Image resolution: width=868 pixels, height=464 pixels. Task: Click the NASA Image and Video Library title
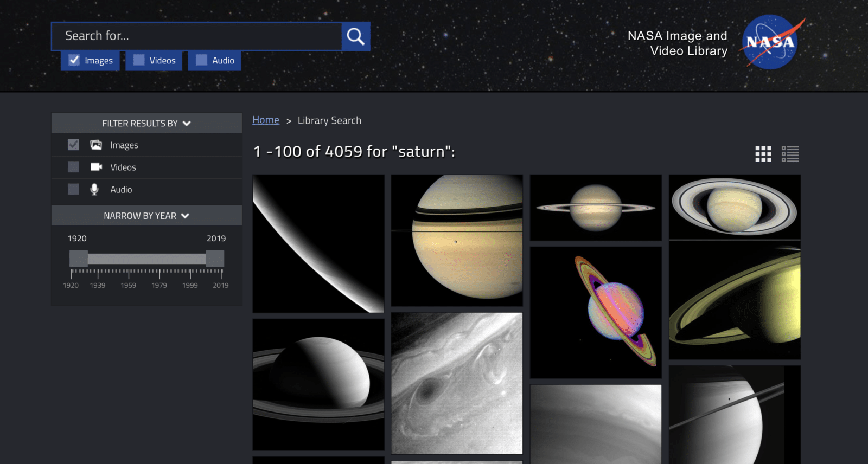[678, 43]
